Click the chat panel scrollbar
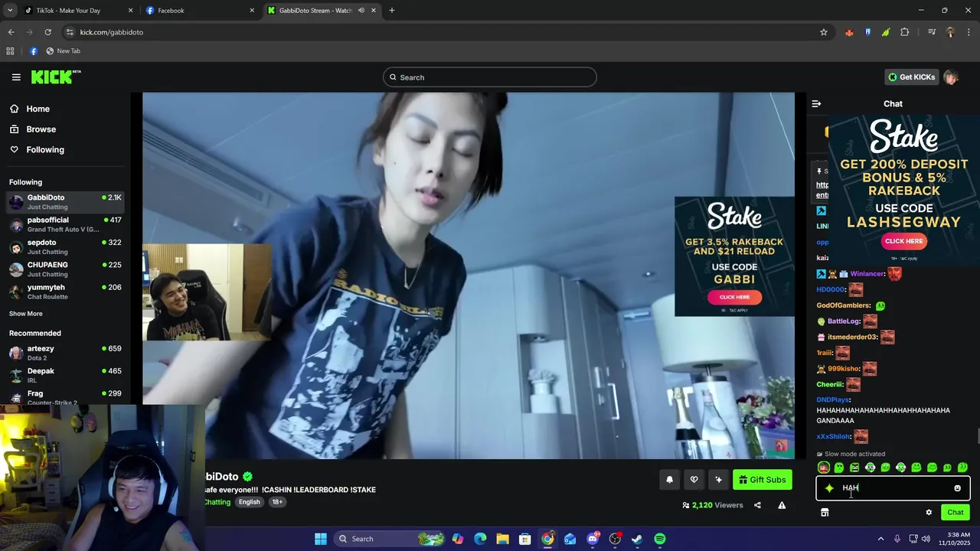The height and width of the screenshot is (551, 980). (x=977, y=437)
